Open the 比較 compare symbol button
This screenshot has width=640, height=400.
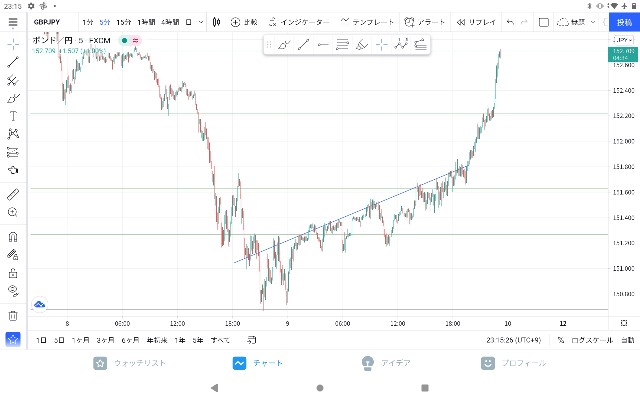pyautogui.click(x=244, y=22)
